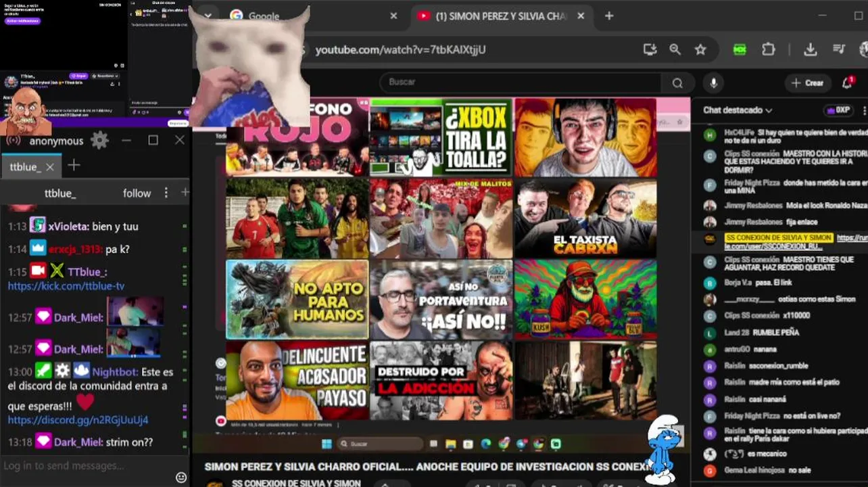The image size is (868, 487).
Task: Click the Gema Leal hinojosa no sale message
Action: (767, 470)
